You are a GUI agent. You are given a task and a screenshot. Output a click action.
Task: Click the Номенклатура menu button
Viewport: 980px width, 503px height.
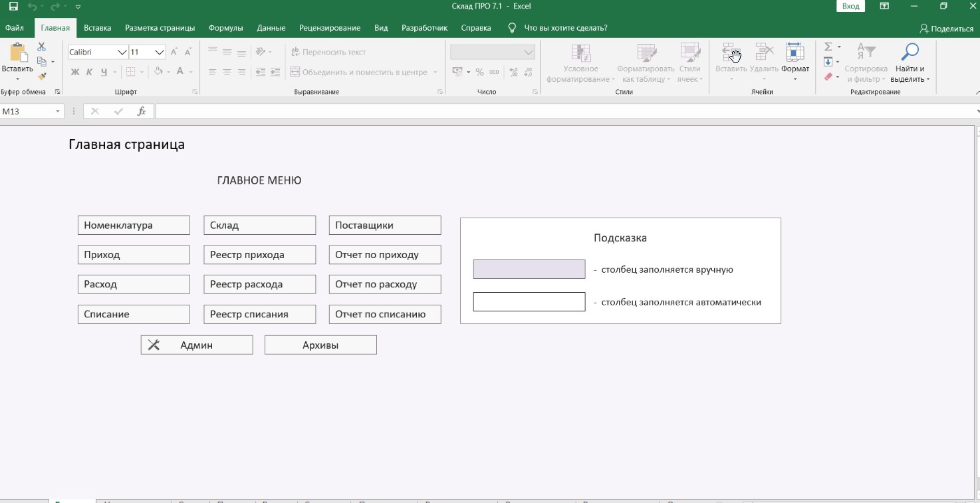(134, 226)
